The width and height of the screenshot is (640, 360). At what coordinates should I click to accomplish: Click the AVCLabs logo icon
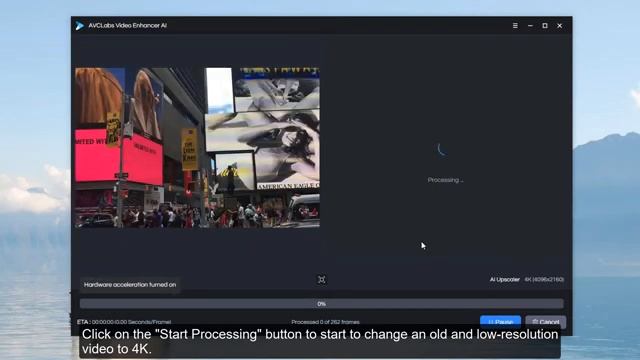(80, 26)
